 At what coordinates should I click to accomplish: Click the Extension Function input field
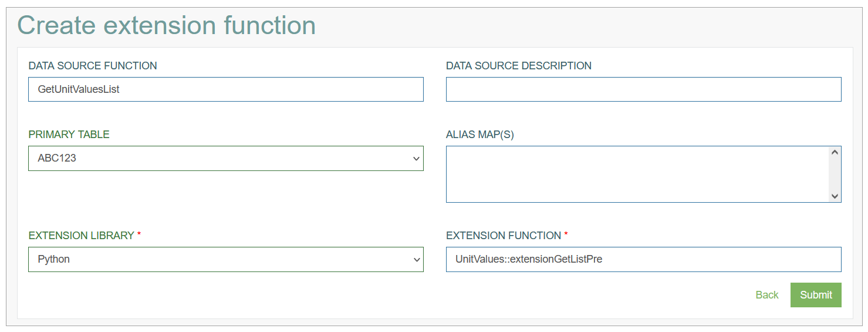coord(643,259)
